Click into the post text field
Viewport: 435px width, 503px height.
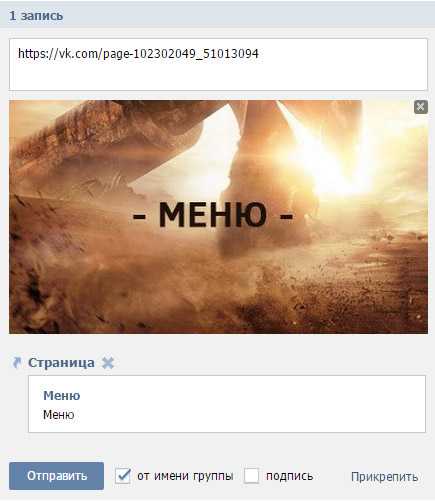[x=218, y=64]
